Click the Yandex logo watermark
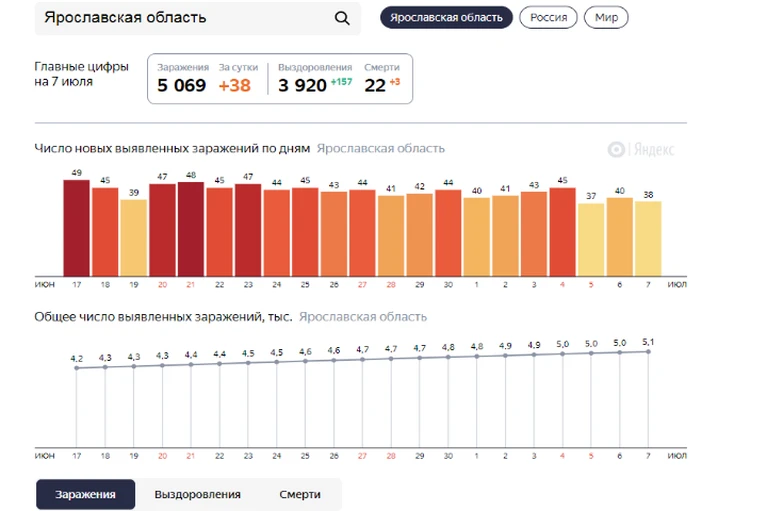 pos(641,149)
